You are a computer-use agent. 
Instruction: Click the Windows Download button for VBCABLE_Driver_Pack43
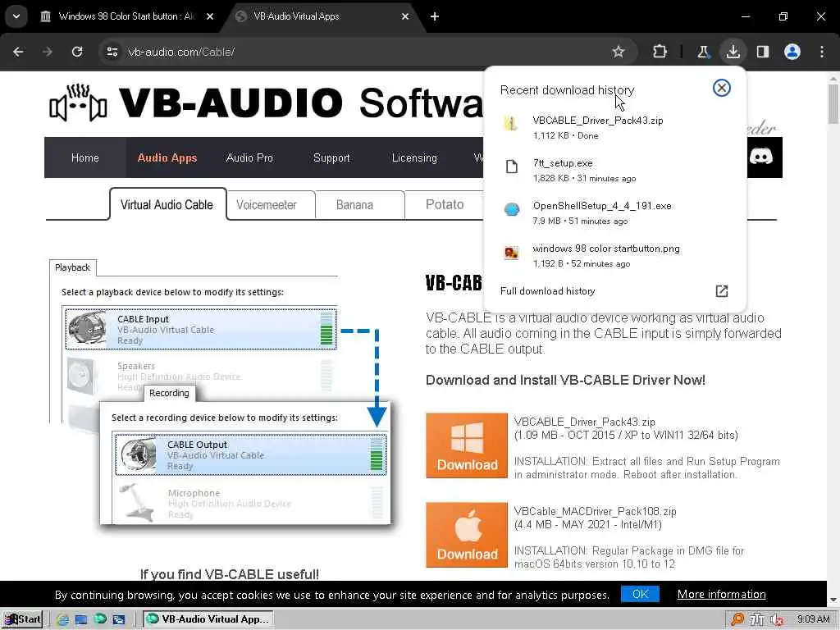467,445
